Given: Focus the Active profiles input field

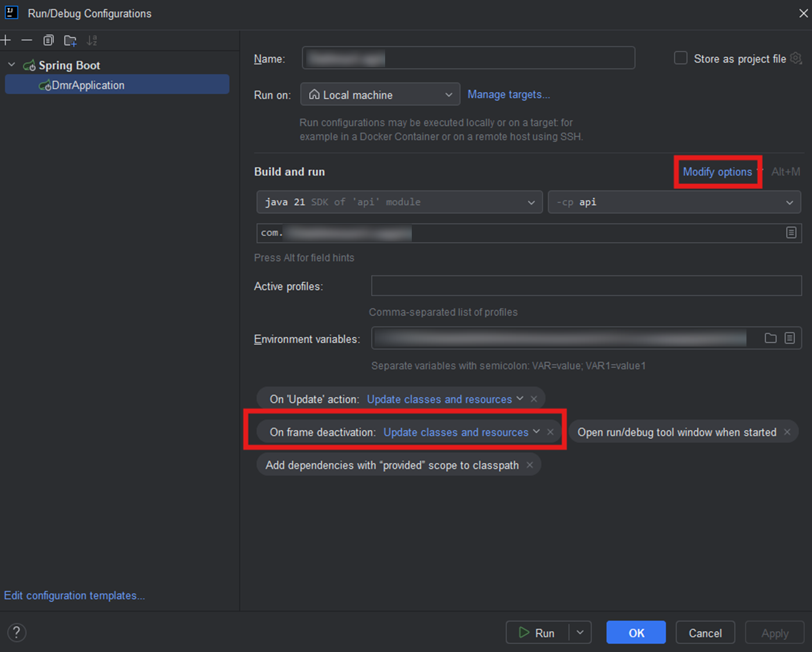Looking at the screenshot, I should 586,286.
